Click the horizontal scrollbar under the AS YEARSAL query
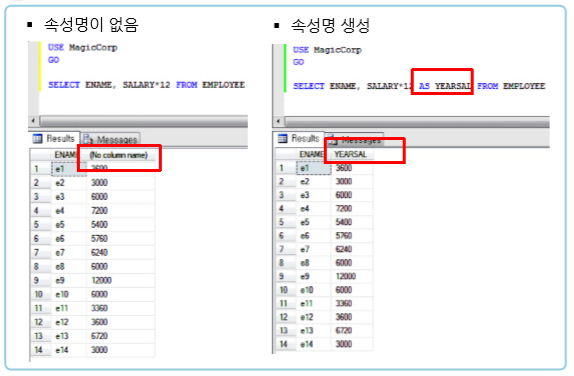This screenshot has height=376, width=574. click(x=417, y=122)
